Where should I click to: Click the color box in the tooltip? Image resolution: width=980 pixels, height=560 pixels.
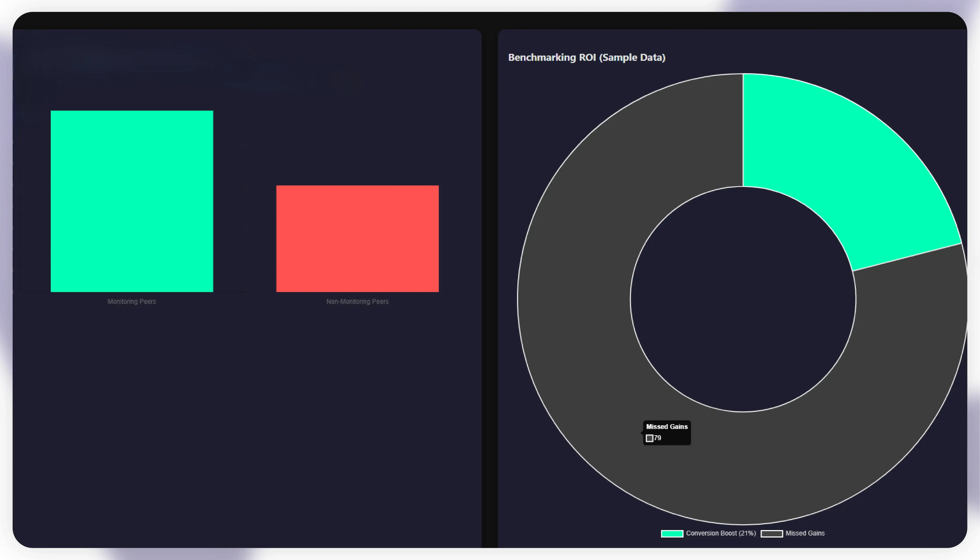point(650,438)
